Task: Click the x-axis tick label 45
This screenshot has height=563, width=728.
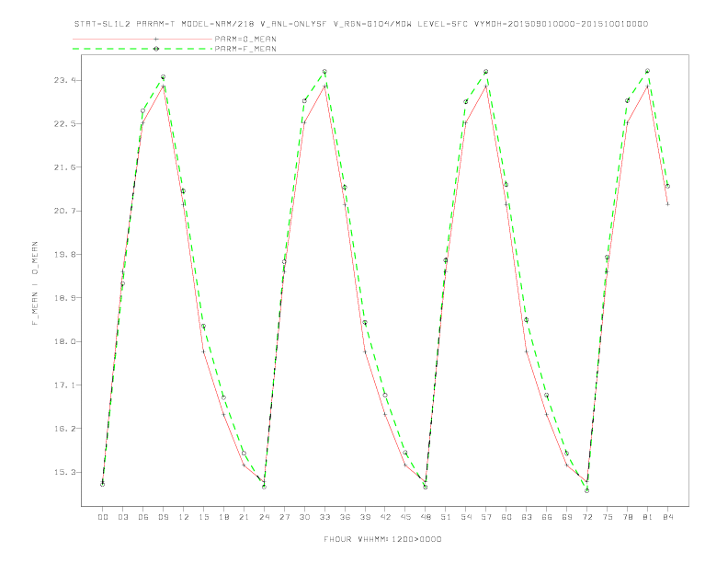Action: 405,517
